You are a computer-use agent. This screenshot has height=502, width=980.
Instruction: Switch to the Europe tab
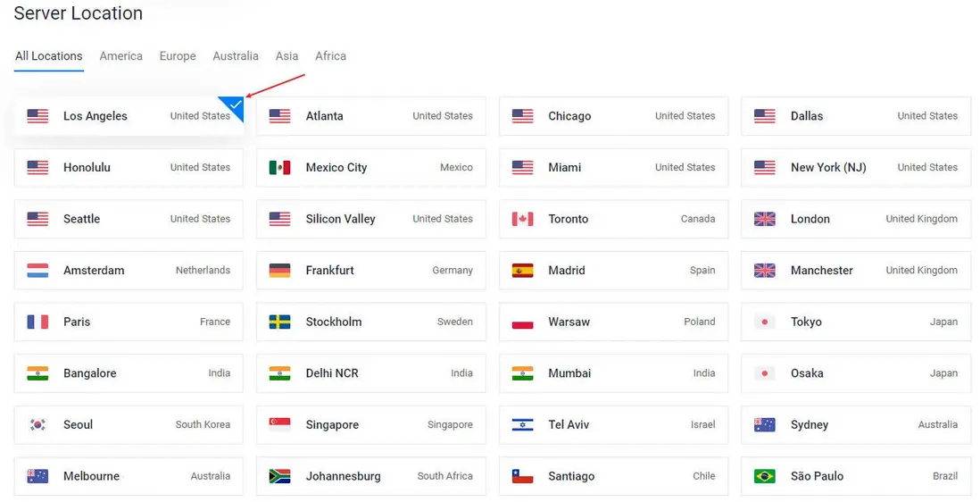click(178, 56)
